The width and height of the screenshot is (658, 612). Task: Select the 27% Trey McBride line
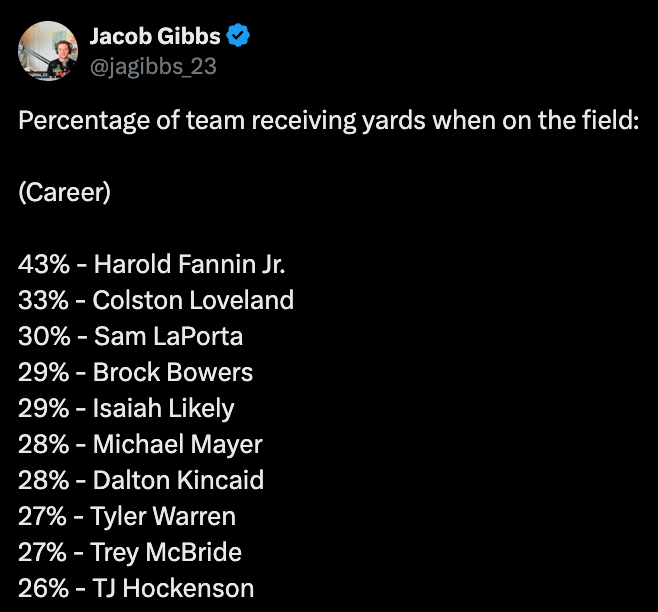pyautogui.click(x=130, y=553)
